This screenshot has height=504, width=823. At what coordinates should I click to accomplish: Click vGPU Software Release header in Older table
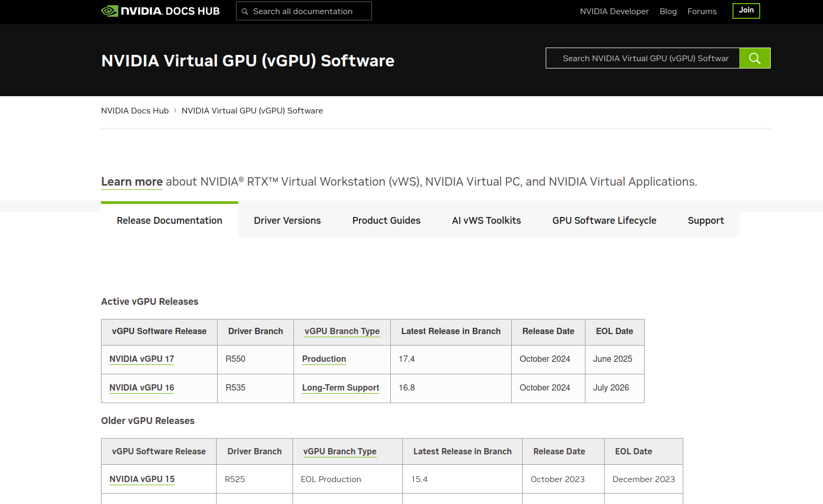tap(159, 452)
